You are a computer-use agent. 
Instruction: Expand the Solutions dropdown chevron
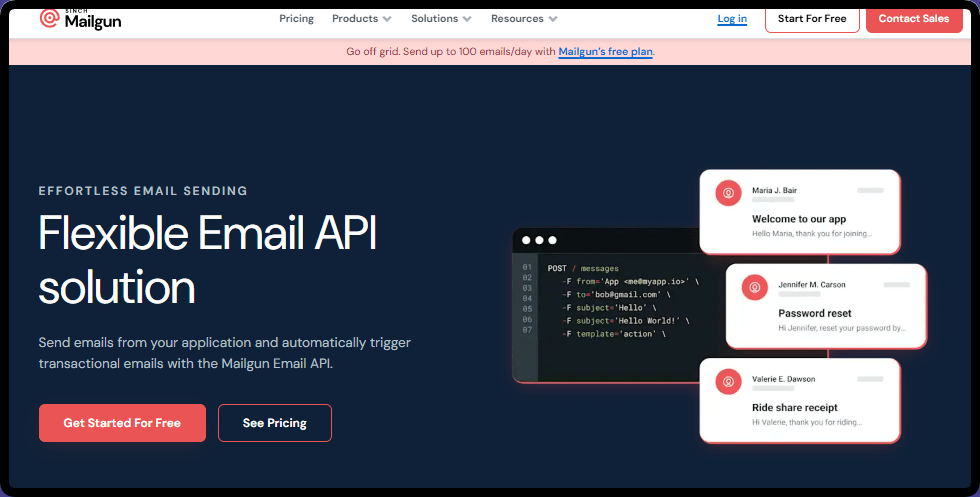467,19
